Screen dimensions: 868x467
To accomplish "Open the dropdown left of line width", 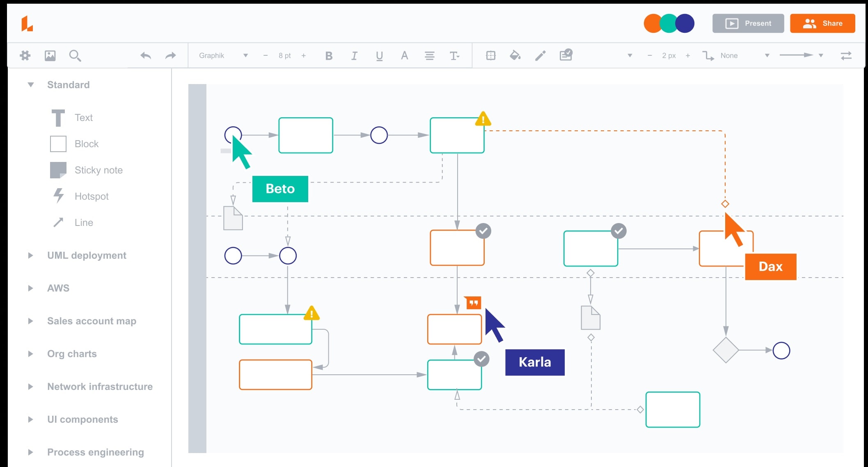I will click(630, 55).
